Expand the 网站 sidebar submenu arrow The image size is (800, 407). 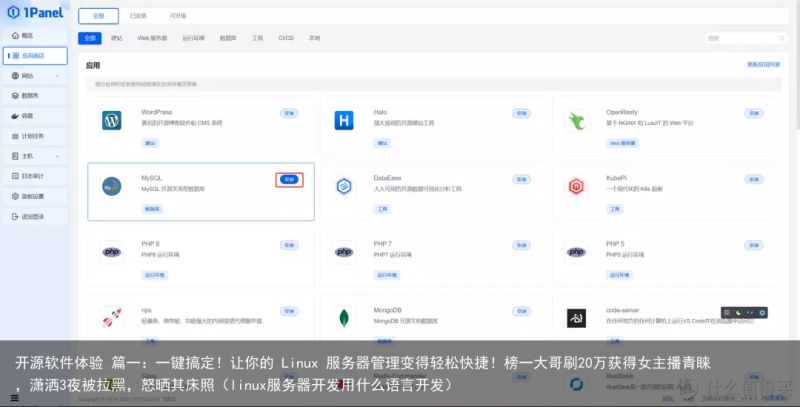click(x=57, y=76)
